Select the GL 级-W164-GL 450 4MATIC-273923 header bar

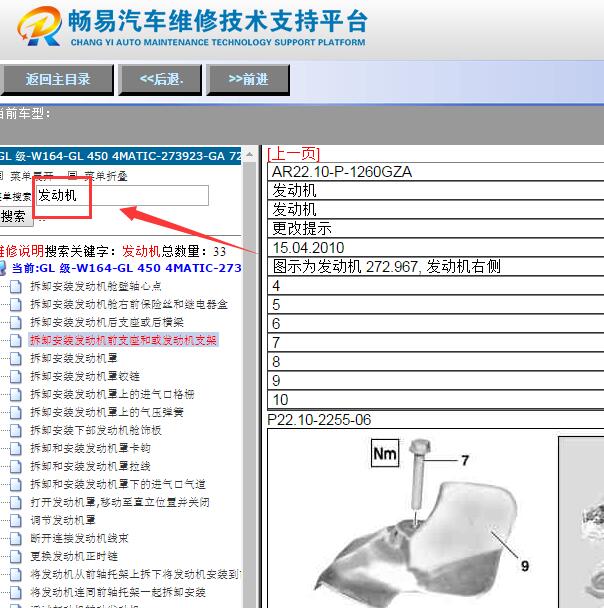pos(120,156)
